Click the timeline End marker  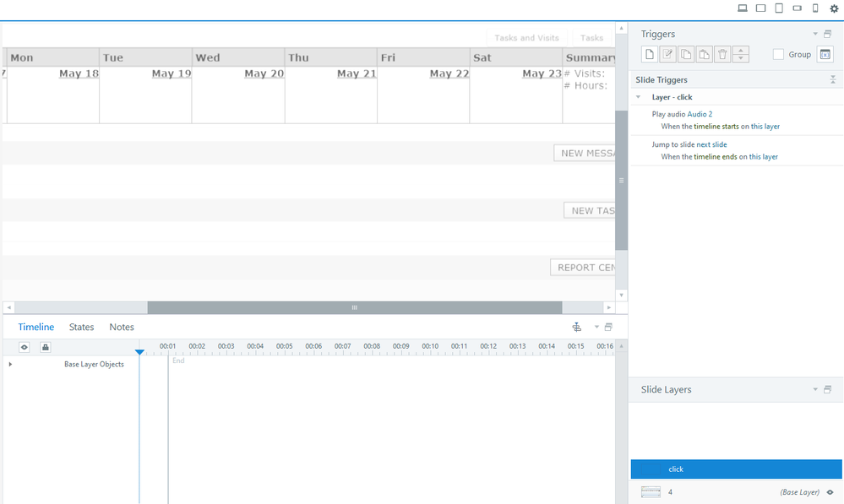pyautogui.click(x=178, y=360)
